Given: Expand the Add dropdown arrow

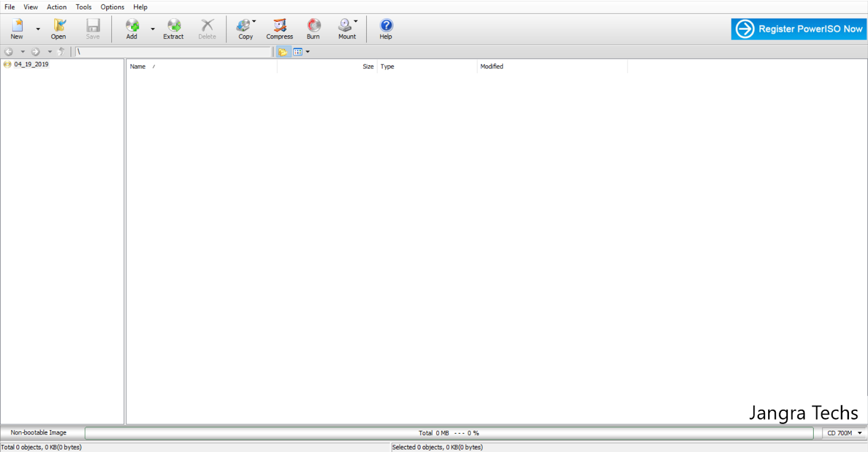Looking at the screenshot, I should point(152,29).
